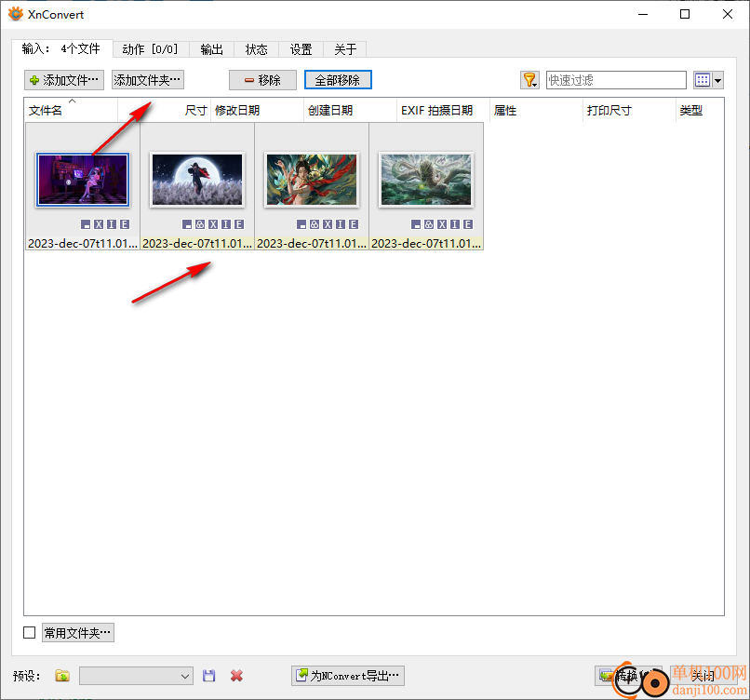Viewport: 750px width, 700px height.
Task: Sort by EXIF 拍摄日期 column header
Action: tap(443, 110)
